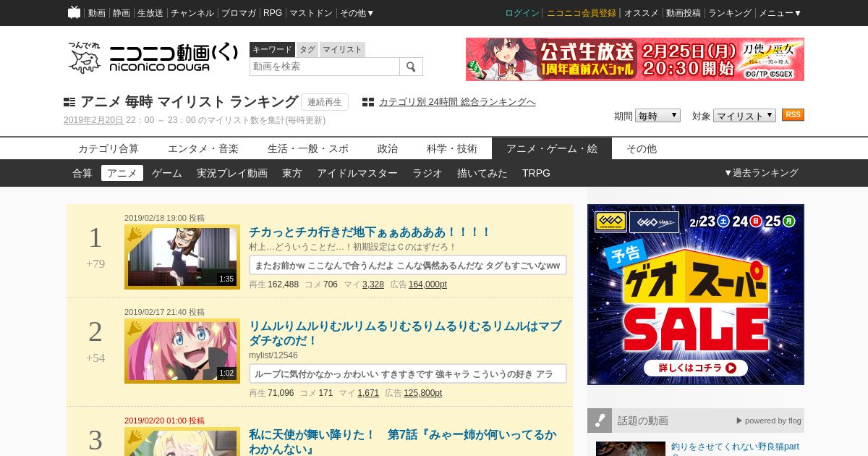Open rank 2 video title リムルりムルりむ…

(405, 333)
